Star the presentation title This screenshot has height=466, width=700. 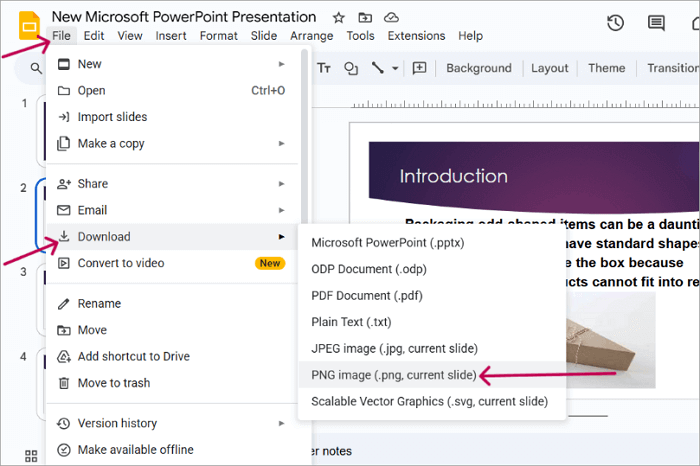pyautogui.click(x=338, y=18)
